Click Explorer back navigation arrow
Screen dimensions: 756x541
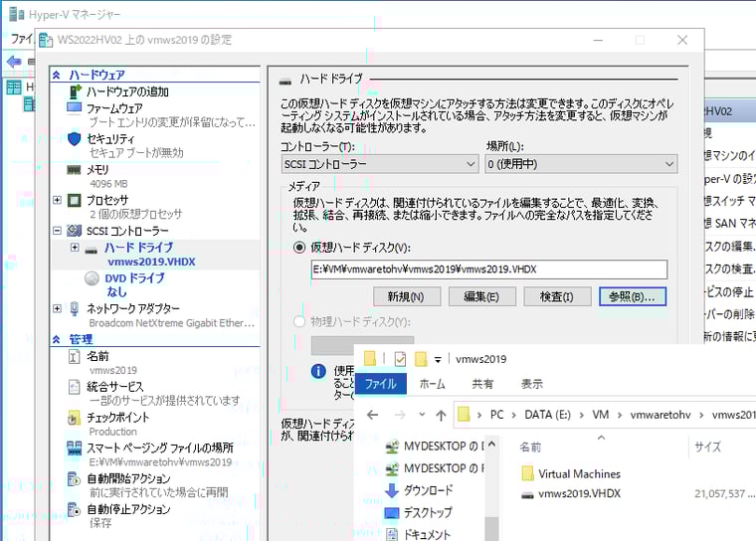tap(372, 415)
